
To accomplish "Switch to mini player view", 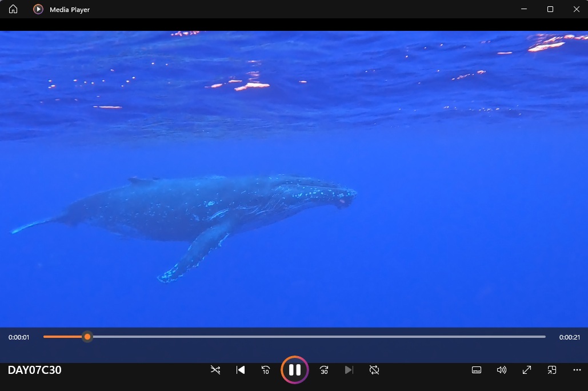I will (552, 370).
